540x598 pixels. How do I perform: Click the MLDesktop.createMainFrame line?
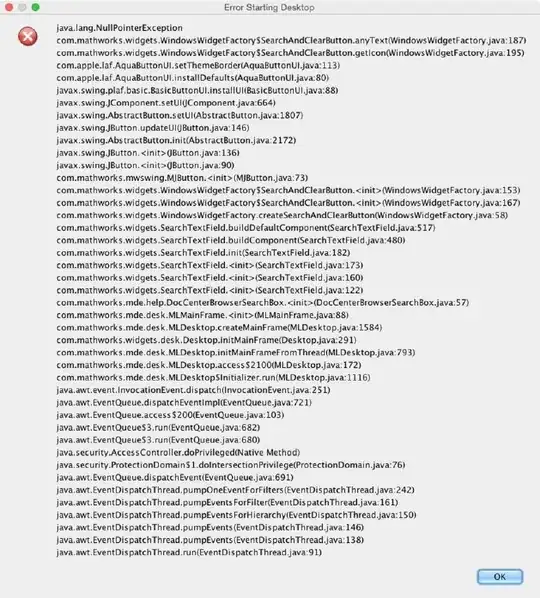coord(219,328)
